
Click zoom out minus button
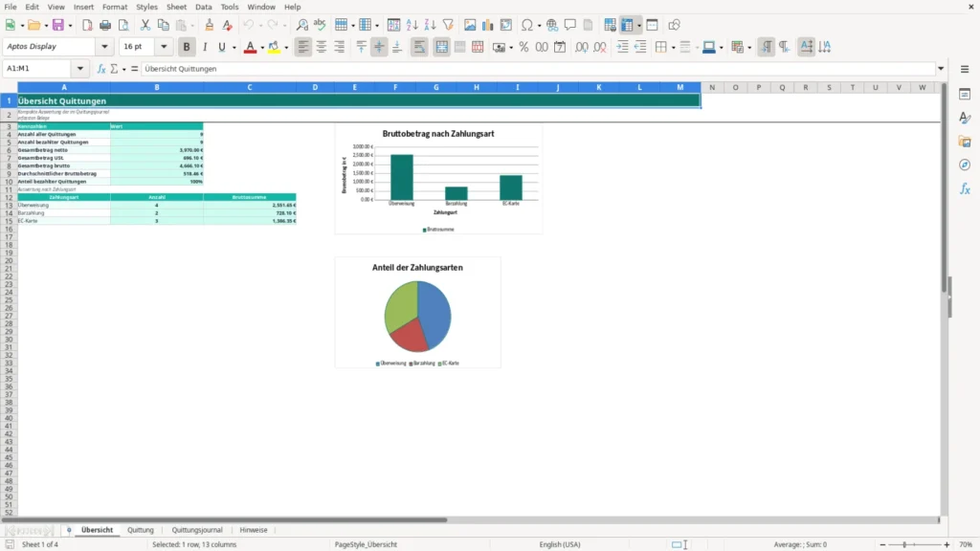coord(882,544)
